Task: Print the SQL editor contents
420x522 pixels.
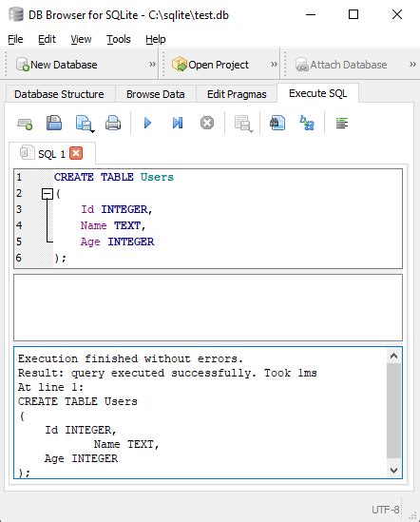Action: (x=113, y=123)
